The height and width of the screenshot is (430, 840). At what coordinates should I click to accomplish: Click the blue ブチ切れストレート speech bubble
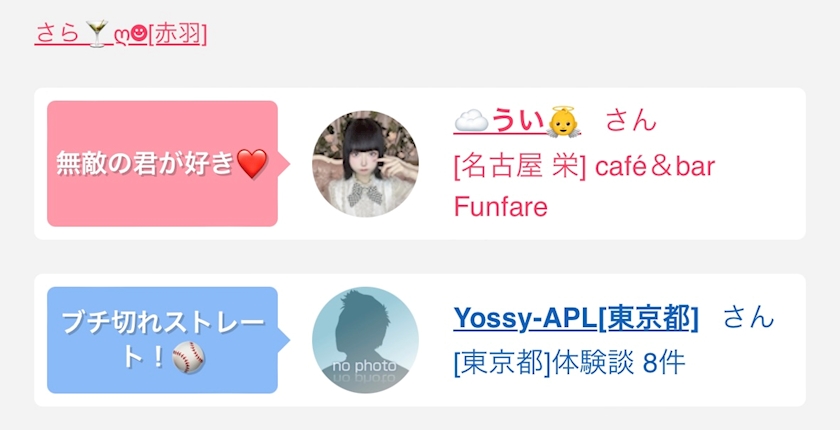(x=162, y=340)
